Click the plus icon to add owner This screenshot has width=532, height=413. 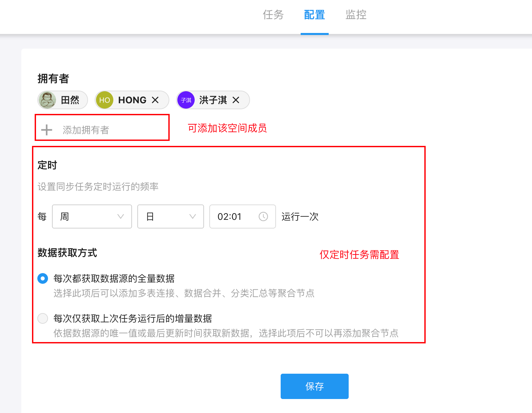[47, 130]
